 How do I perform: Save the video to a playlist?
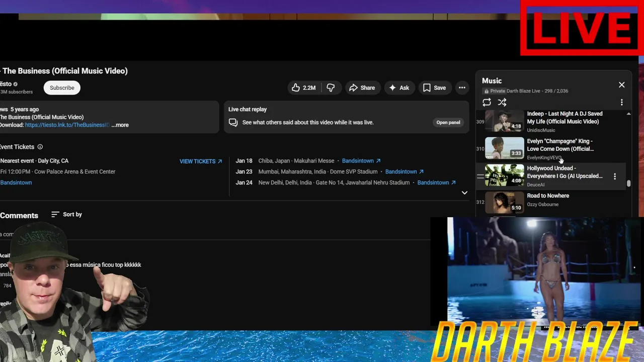click(x=435, y=87)
